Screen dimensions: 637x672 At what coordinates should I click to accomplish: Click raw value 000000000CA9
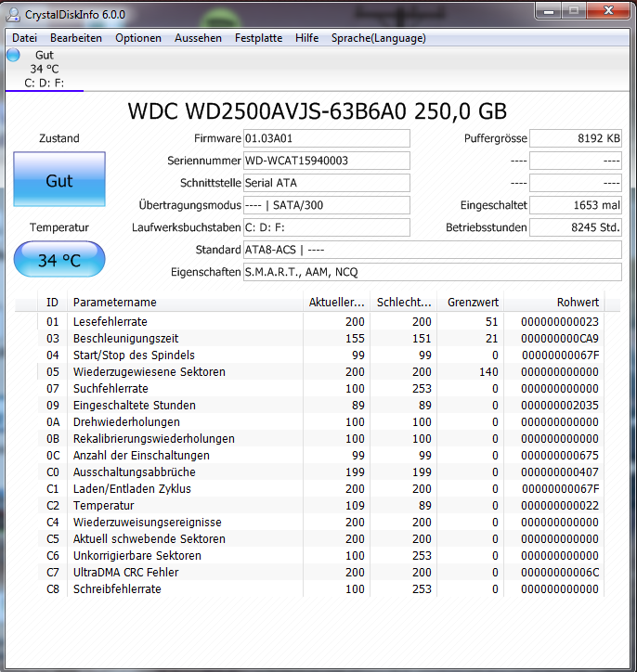point(560,339)
